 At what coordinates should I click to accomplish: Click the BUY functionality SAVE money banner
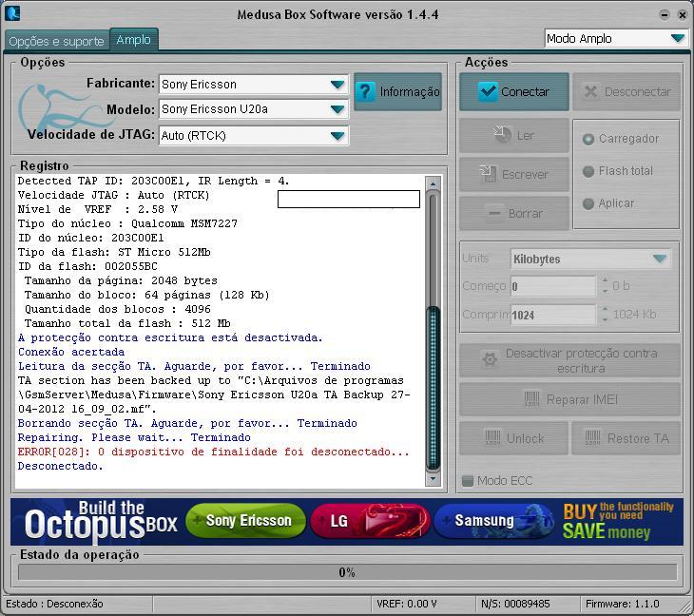[x=618, y=521]
